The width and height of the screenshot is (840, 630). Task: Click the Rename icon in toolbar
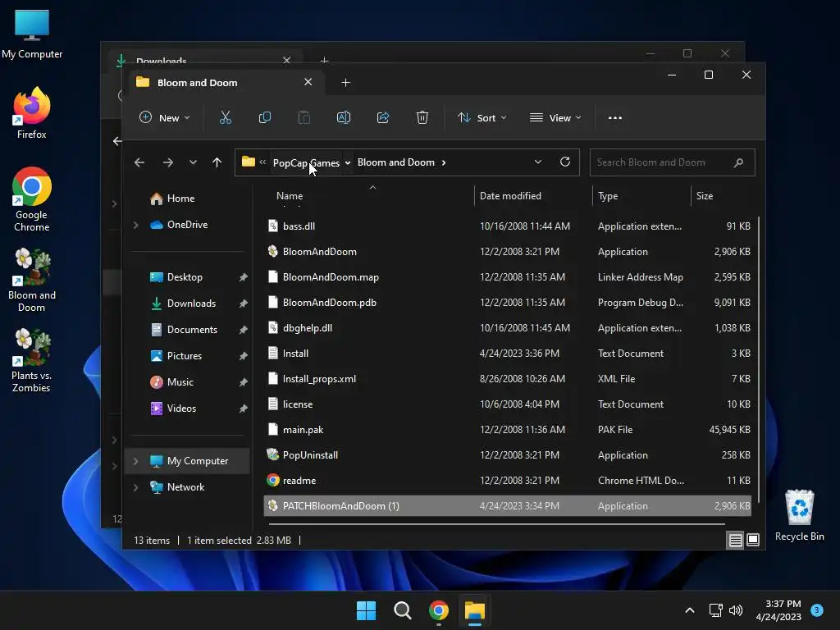point(344,118)
